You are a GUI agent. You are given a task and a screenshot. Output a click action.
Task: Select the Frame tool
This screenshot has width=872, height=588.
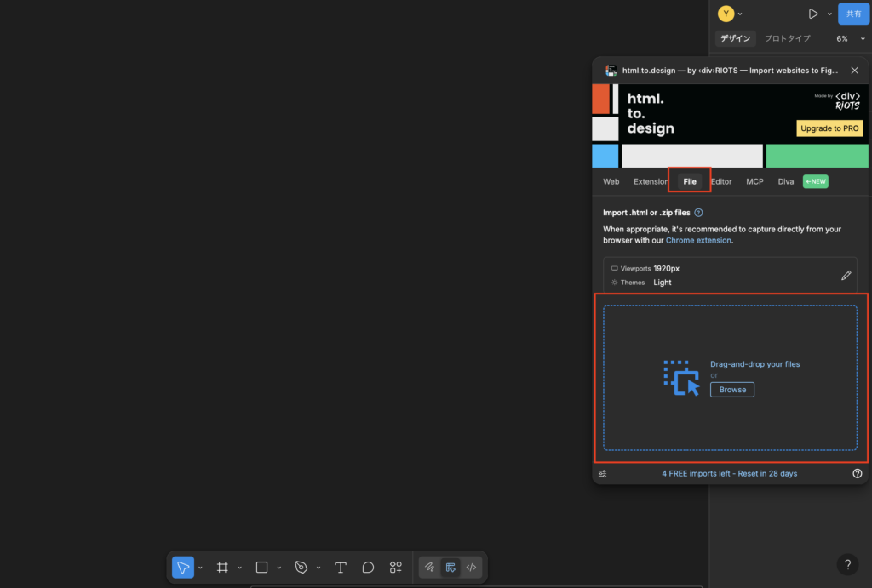222,567
